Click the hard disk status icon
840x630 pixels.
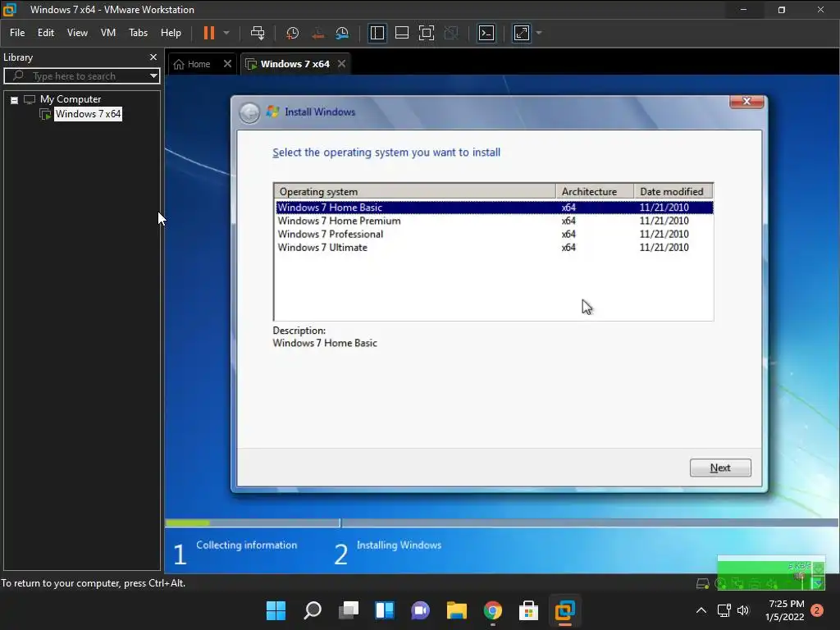702,583
